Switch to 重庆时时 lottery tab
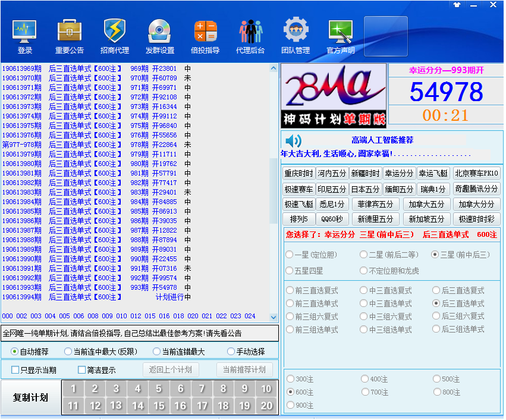 click(298, 174)
